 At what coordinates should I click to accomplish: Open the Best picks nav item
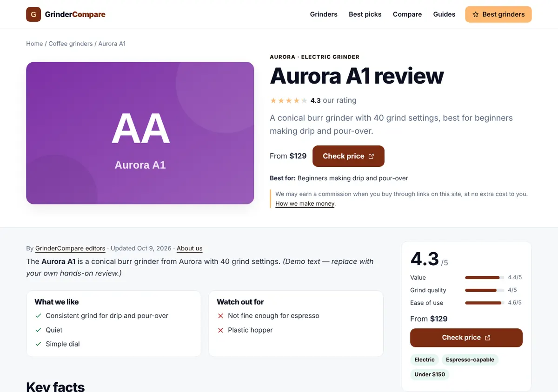(x=365, y=14)
